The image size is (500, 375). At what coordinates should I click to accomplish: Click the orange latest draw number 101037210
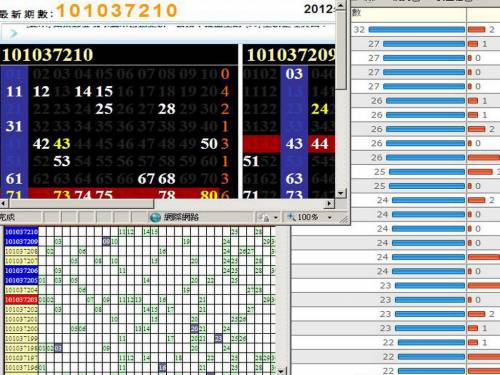point(117,10)
